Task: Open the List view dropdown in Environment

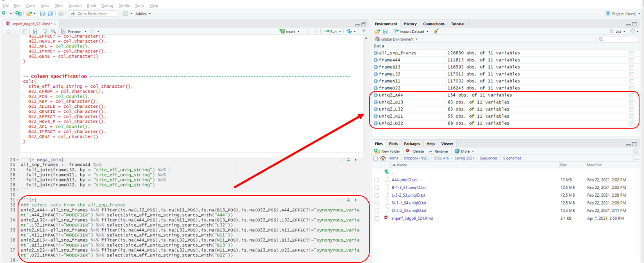Action: point(617,32)
